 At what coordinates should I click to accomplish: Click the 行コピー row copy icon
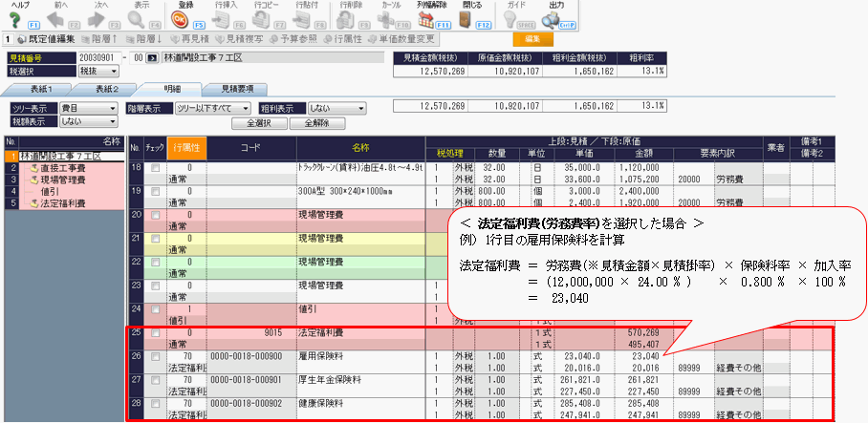(x=261, y=19)
